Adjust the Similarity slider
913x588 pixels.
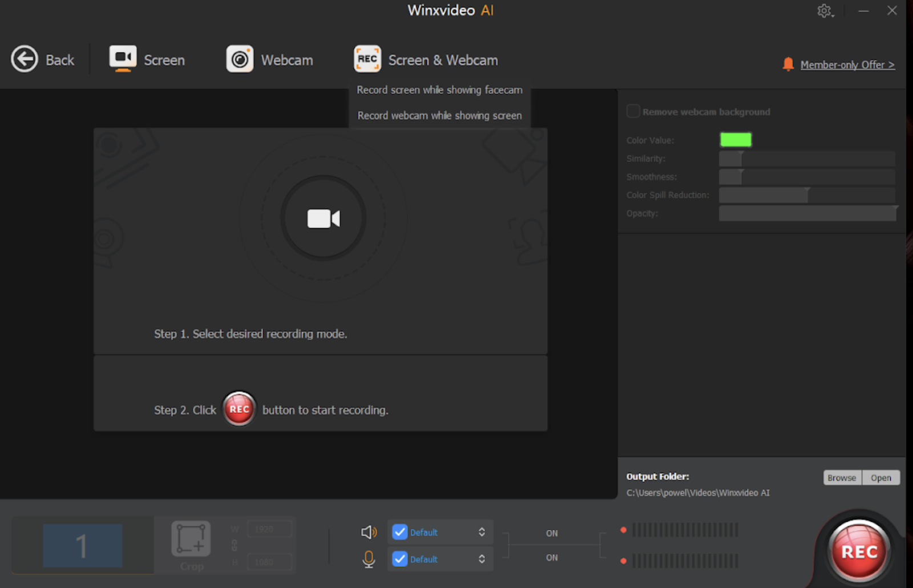[x=807, y=158]
